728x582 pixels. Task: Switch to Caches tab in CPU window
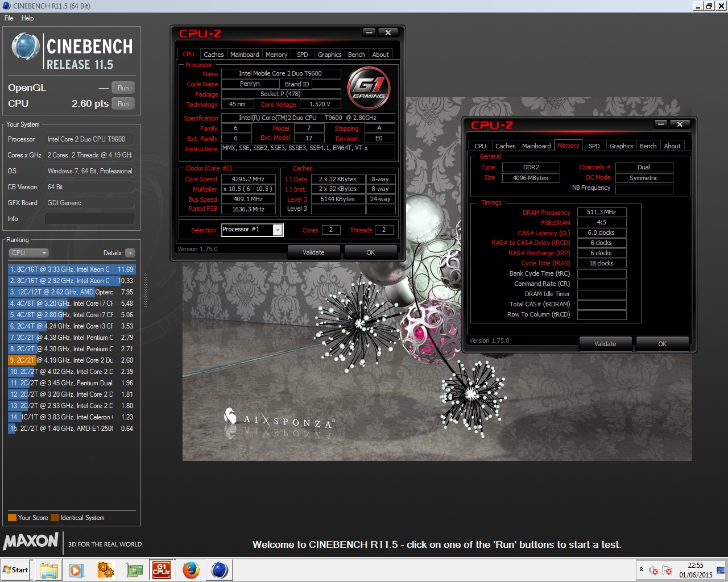point(213,55)
